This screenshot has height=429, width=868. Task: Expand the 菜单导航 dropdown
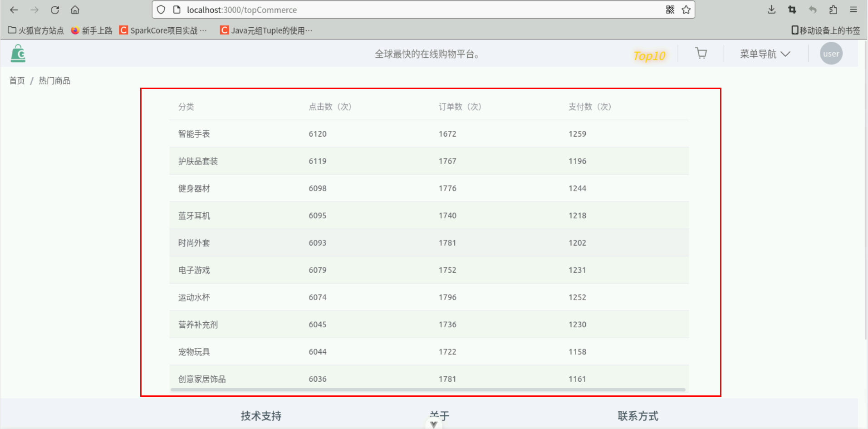pos(765,54)
